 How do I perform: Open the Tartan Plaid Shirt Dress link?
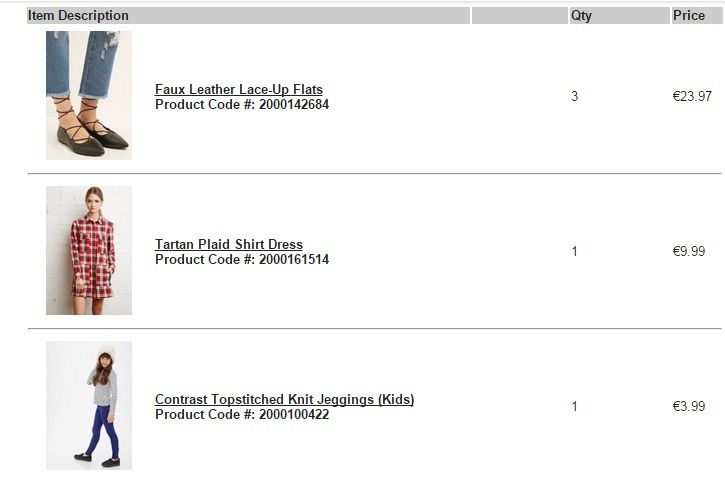click(229, 245)
